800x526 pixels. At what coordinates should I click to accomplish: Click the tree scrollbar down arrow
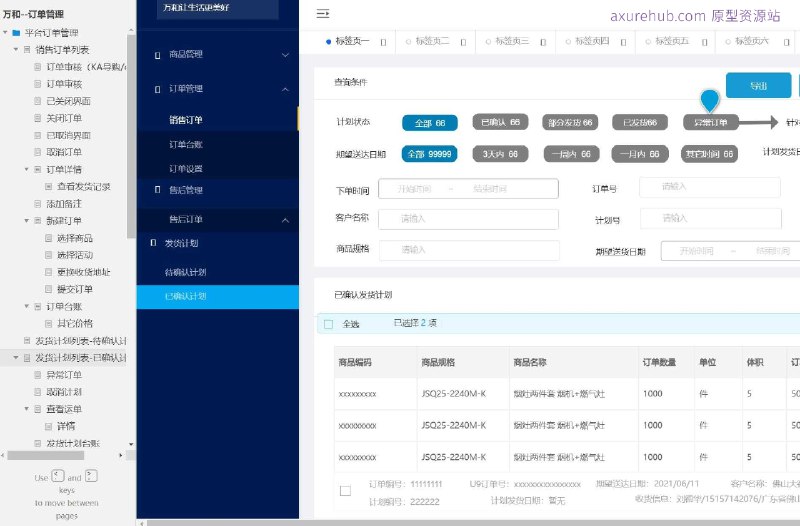131,444
